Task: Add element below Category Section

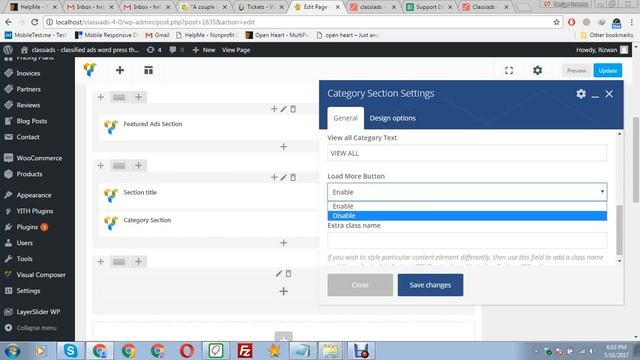Action: pos(284,243)
